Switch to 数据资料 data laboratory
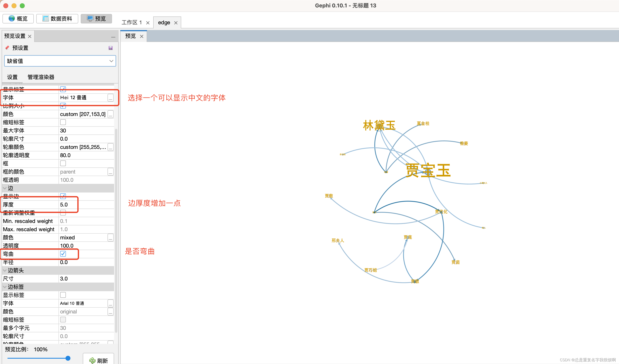Viewport: 619px width, 364px height. (x=57, y=19)
